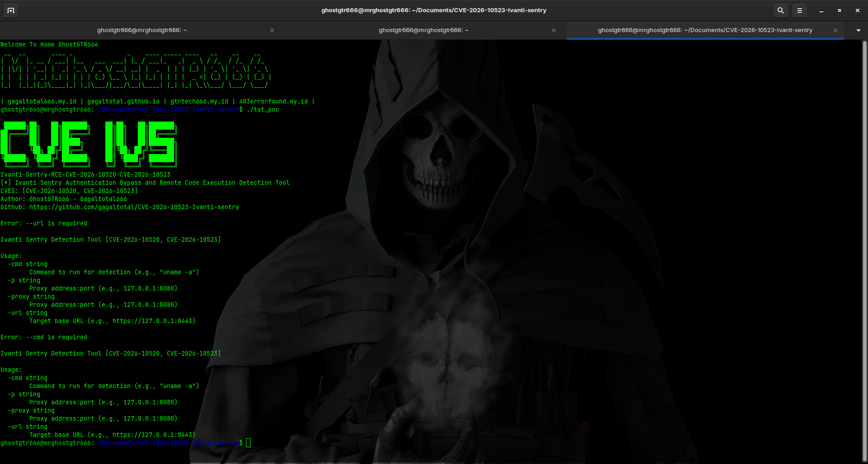Close the CVE-2026-10523-Ivanti-sentry tab
This screenshot has height=464, width=868.
click(x=835, y=30)
